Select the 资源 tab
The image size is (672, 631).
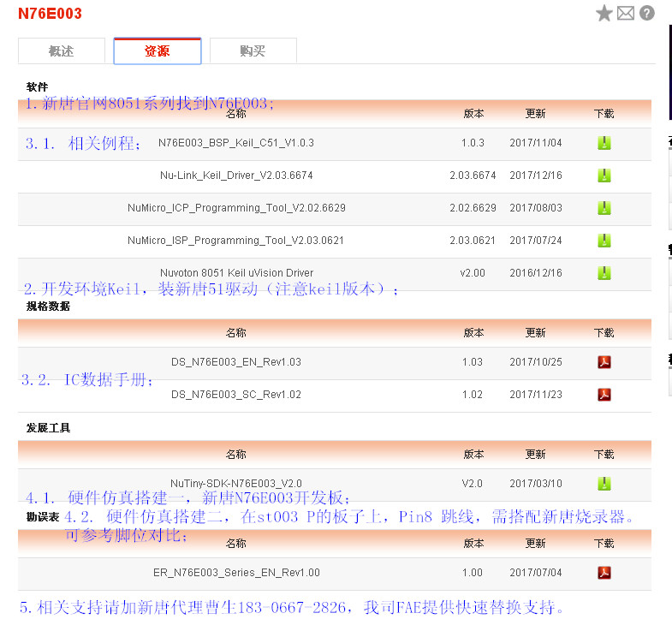158,51
